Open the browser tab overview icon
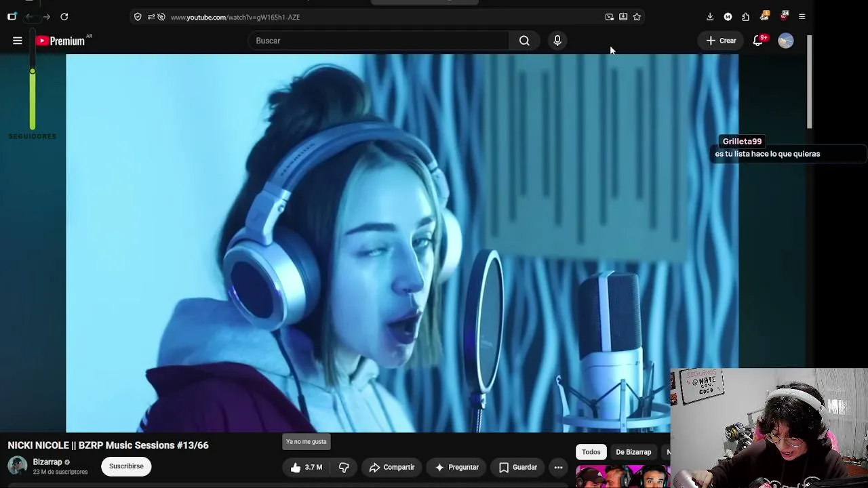The width and height of the screenshot is (868, 488). pos(12,16)
